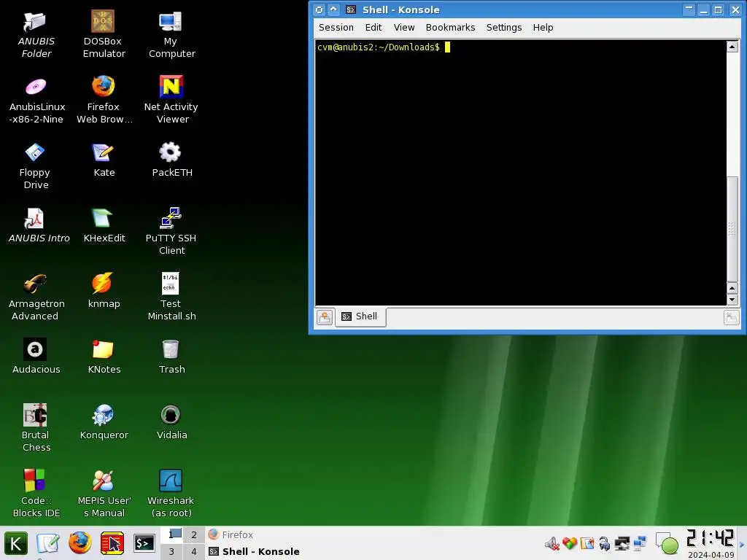The image size is (747, 560).
Task: Switch to virtual desktop 4
Action: (x=193, y=551)
